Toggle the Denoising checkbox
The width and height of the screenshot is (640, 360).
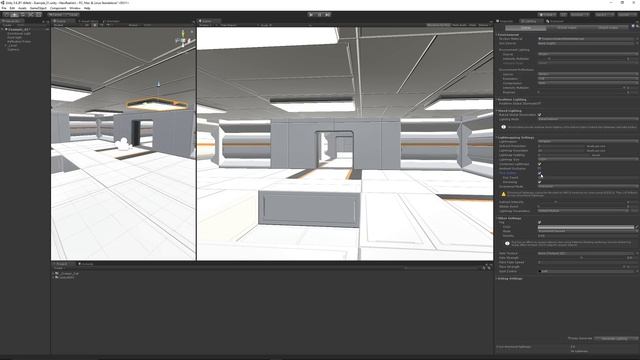click(x=540, y=182)
